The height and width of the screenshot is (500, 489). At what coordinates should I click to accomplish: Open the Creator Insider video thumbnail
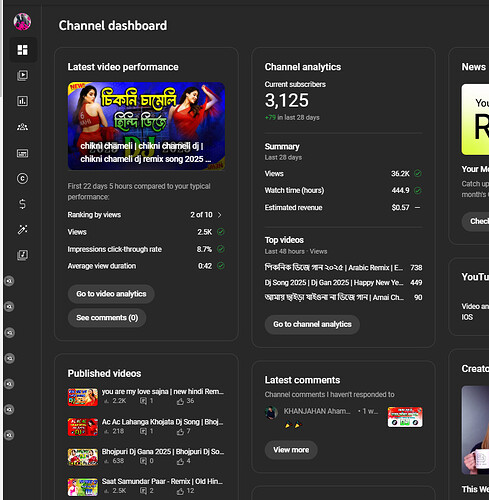475,430
